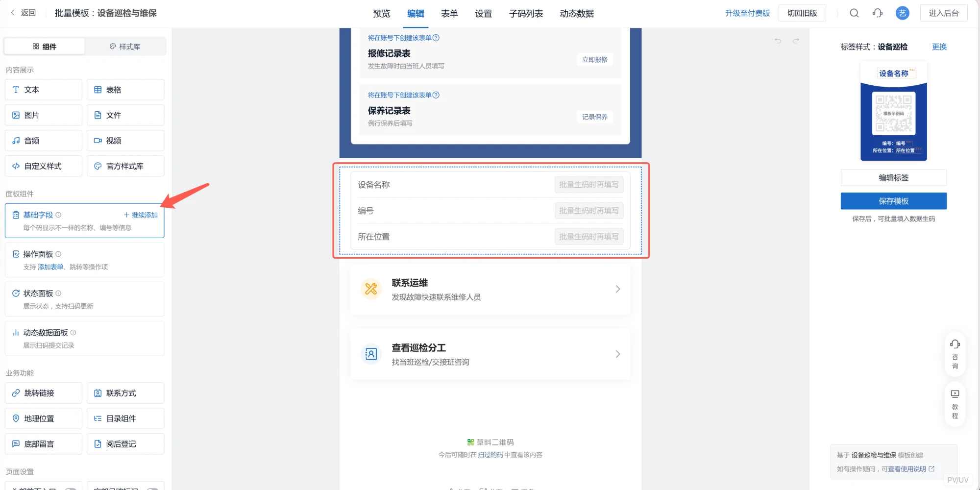Add a 自定义样式 custom style component
Image resolution: width=980 pixels, height=490 pixels.
point(44,166)
